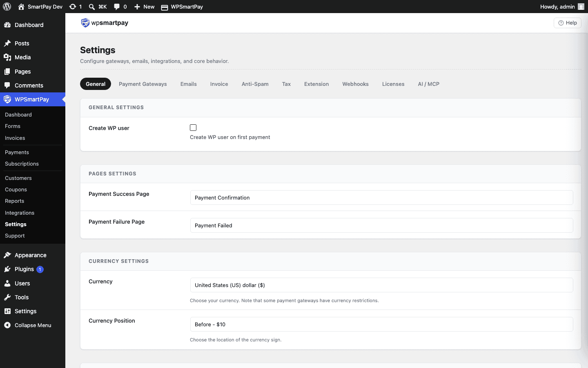The height and width of the screenshot is (368, 588).
Task: Open the AI / MCP tab
Action: pos(429,84)
